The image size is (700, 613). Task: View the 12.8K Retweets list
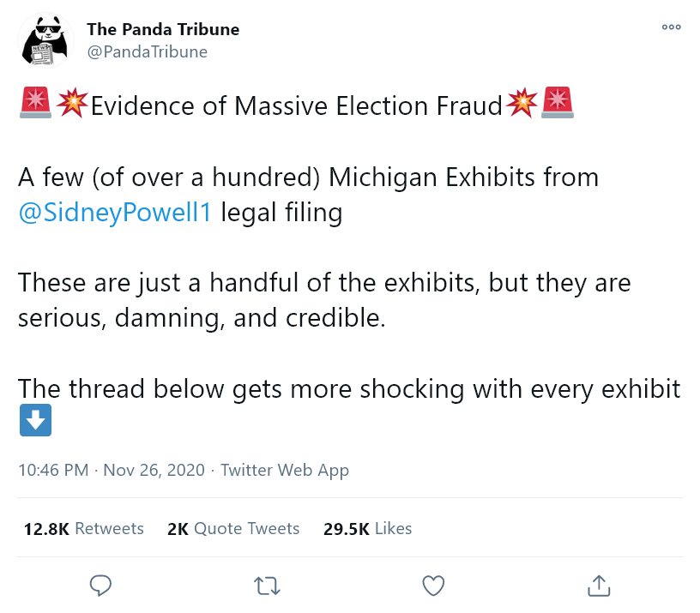click(84, 528)
